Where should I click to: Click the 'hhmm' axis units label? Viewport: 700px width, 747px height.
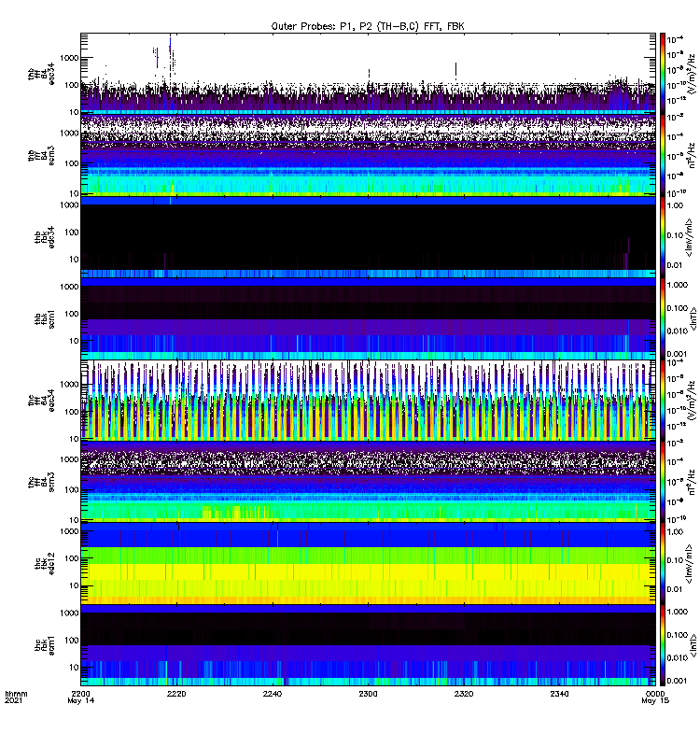16,694
